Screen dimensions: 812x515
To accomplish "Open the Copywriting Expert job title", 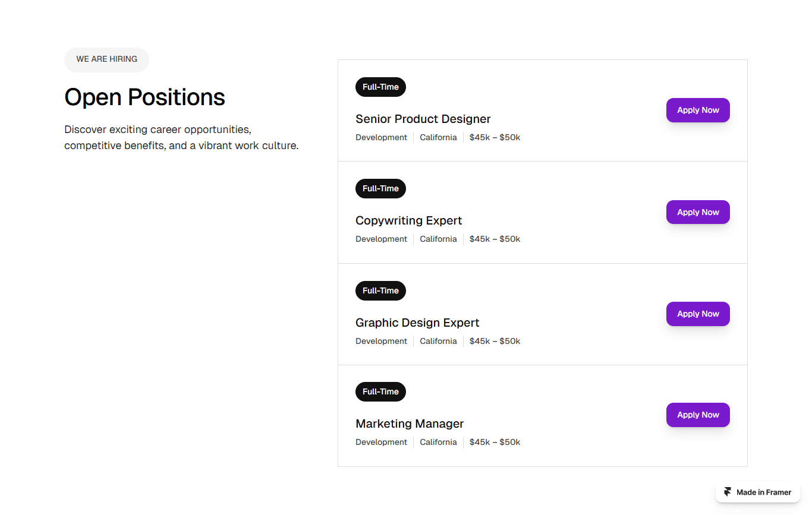I will coord(408,220).
